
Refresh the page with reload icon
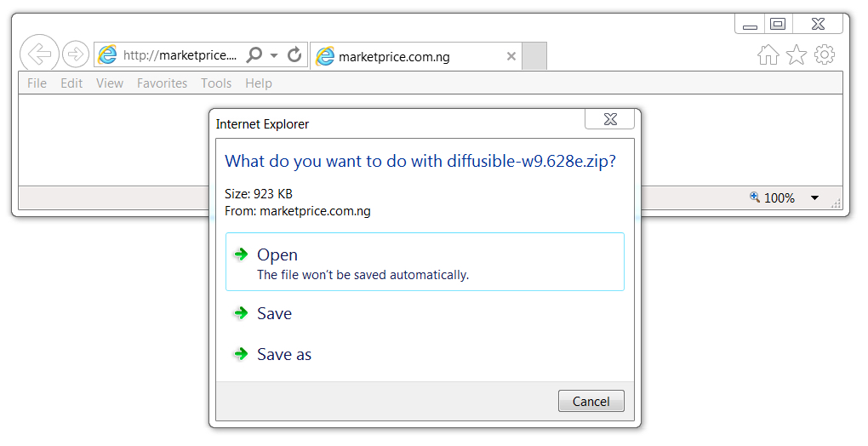click(294, 54)
